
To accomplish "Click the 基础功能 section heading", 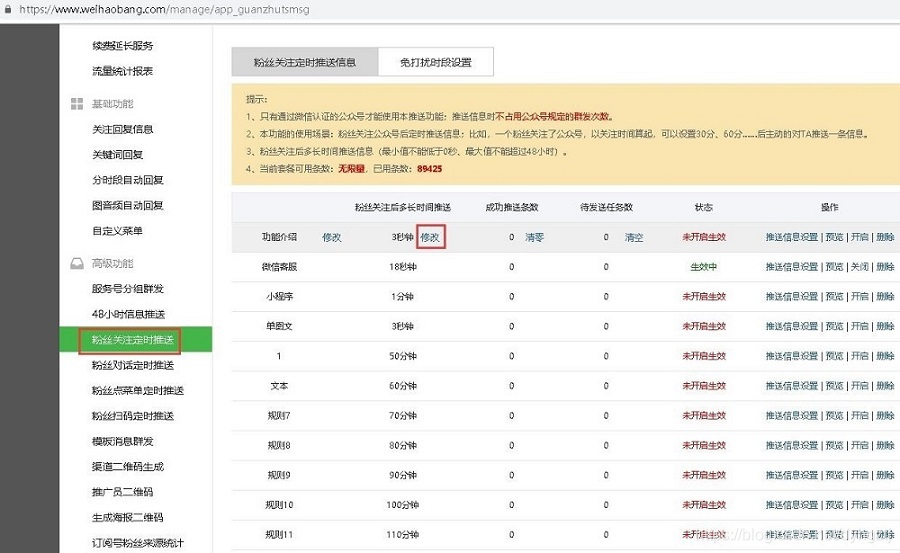I will tap(112, 104).
